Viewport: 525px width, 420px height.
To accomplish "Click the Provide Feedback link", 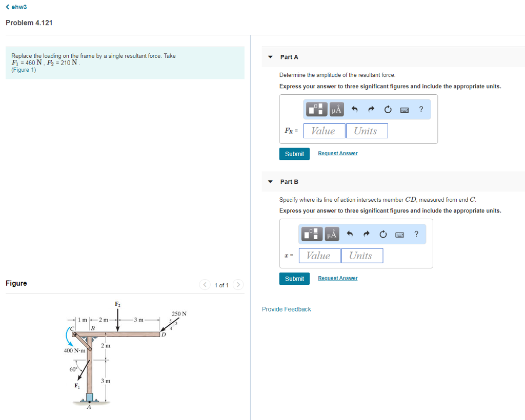I will [286, 309].
